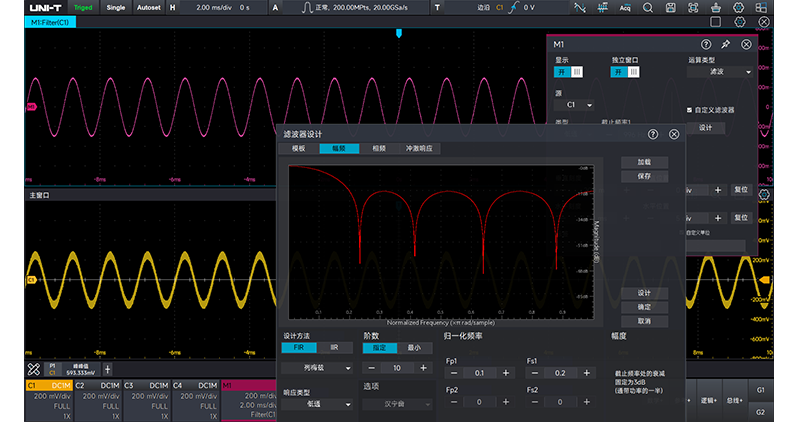This screenshot has height=422, width=800.
Task: Switch to the phase-frequency tab
Action: [x=379, y=148]
